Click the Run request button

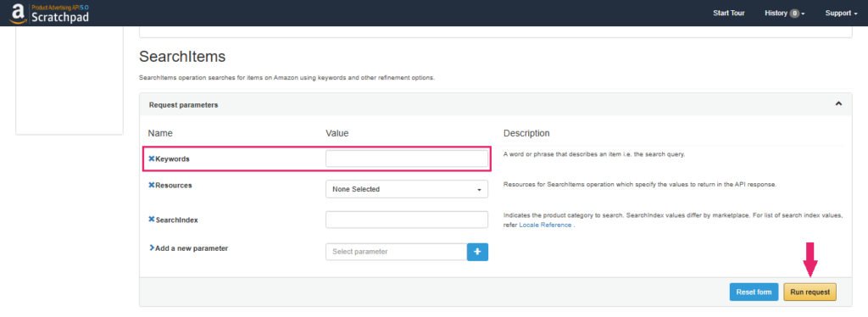coord(810,292)
